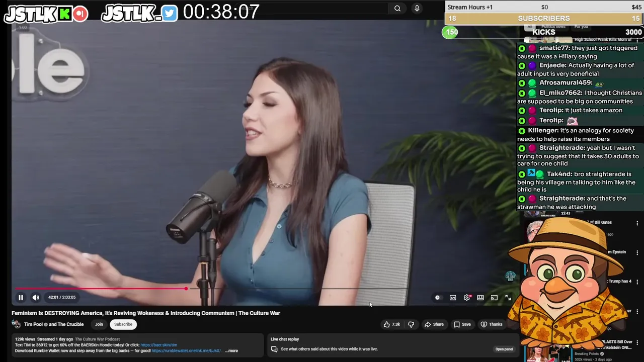Save the video to a playlist
This screenshot has width=644, height=362.
pos(462,324)
